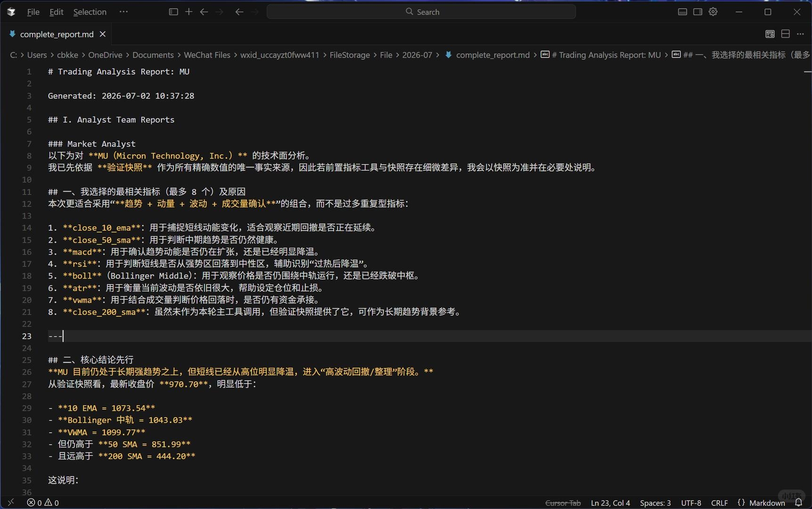Navigate back using the second left arrow
The width and height of the screenshot is (812, 509).
pos(239,12)
